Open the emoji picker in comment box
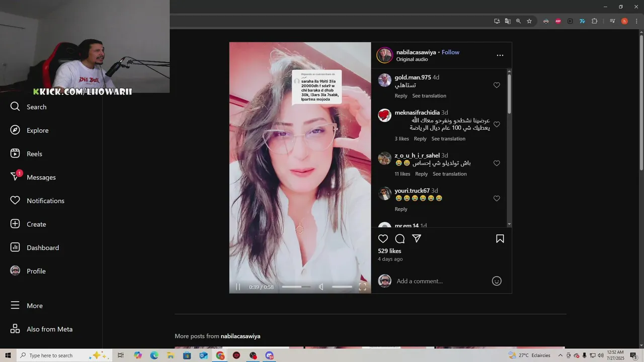644x362 pixels. pos(497,281)
